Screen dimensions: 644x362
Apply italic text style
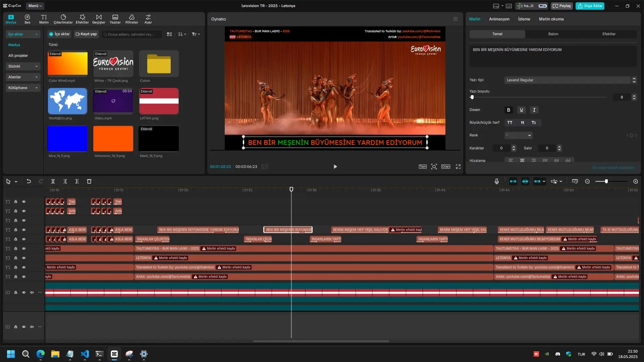click(x=534, y=110)
